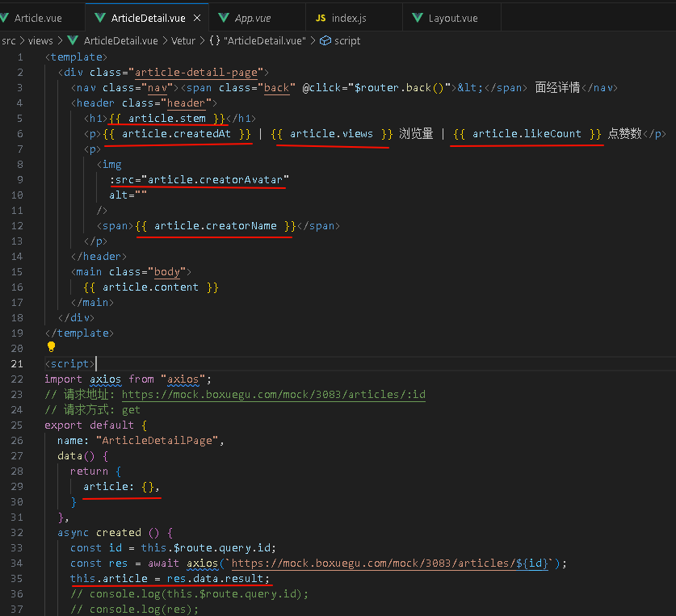
Task: Open the views breadcrumb dropdown
Action: (40, 40)
